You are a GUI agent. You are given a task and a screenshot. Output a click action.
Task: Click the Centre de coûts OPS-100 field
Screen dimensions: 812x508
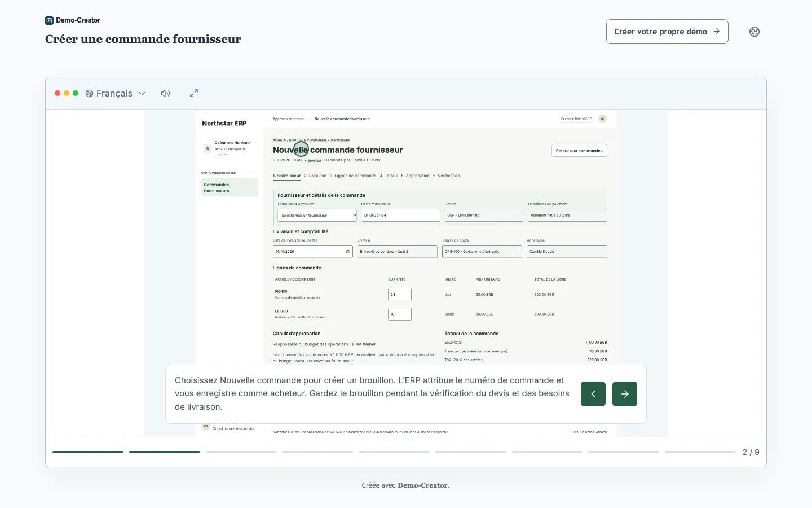click(482, 251)
